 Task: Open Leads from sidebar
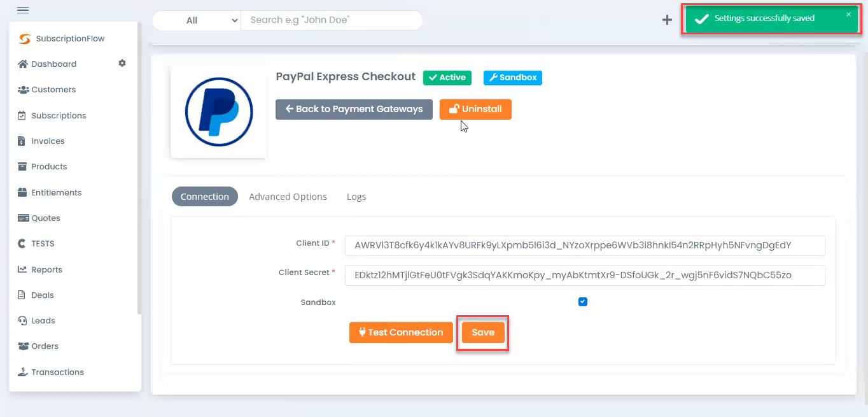coord(43,320)
